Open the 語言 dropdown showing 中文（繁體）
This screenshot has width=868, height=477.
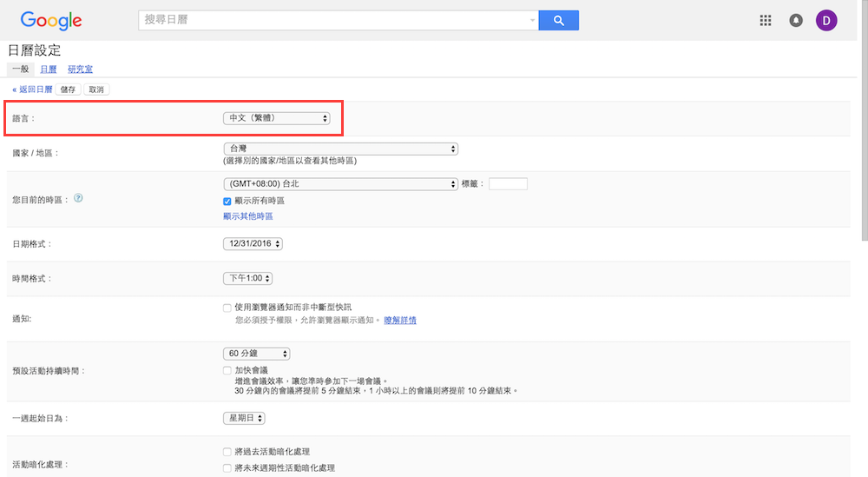click(276, 118)
